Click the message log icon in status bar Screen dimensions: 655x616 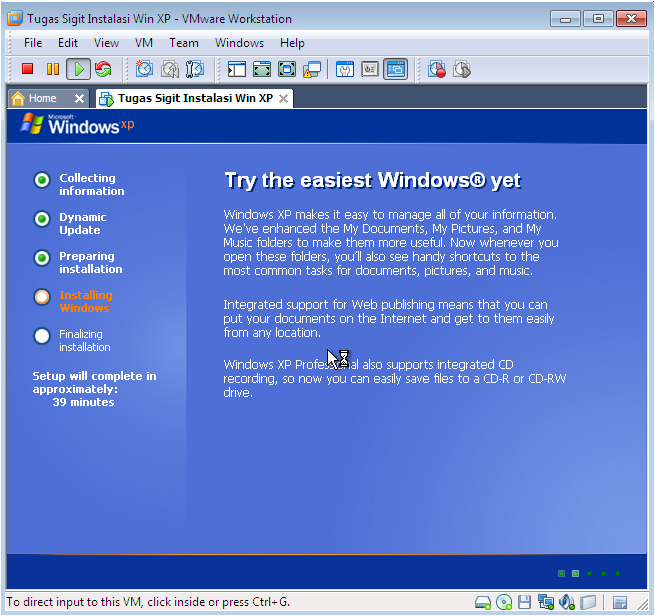tap(620, 602)
